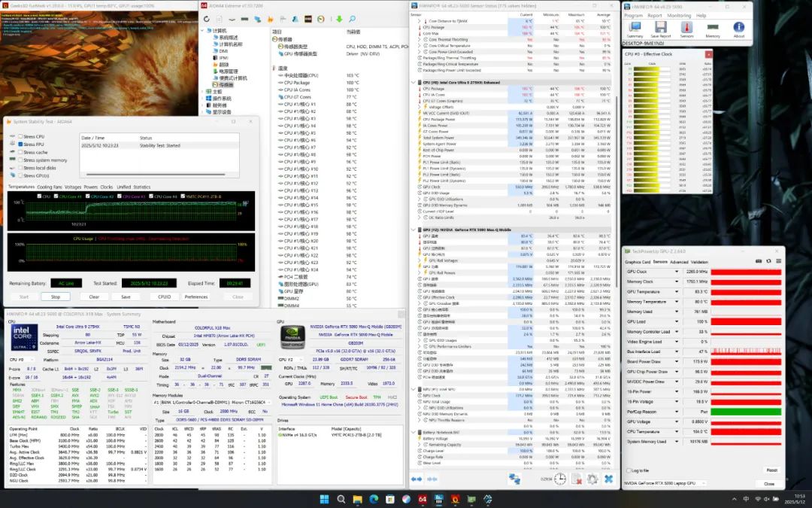Open the GPU selection combo box in GPU-Z

665,483
